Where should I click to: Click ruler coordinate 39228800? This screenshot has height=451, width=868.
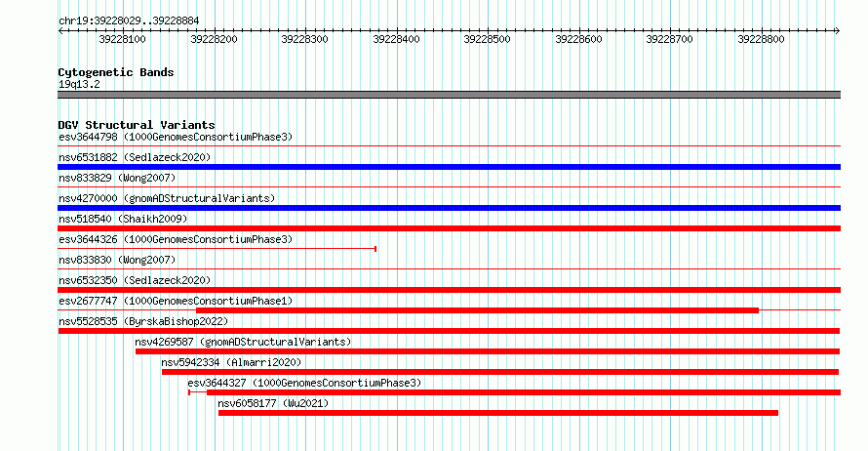[x=761, y=39]
